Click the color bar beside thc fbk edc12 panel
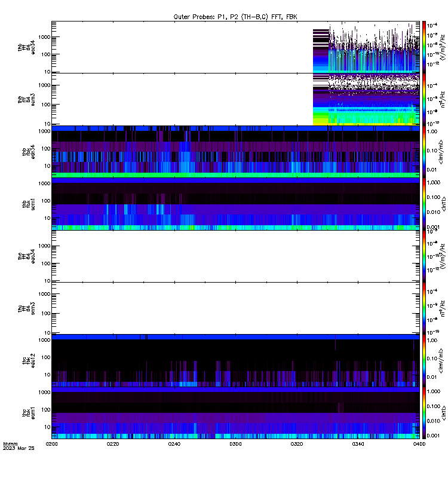This screenshot has width=448, height=478. coord(424,361)
